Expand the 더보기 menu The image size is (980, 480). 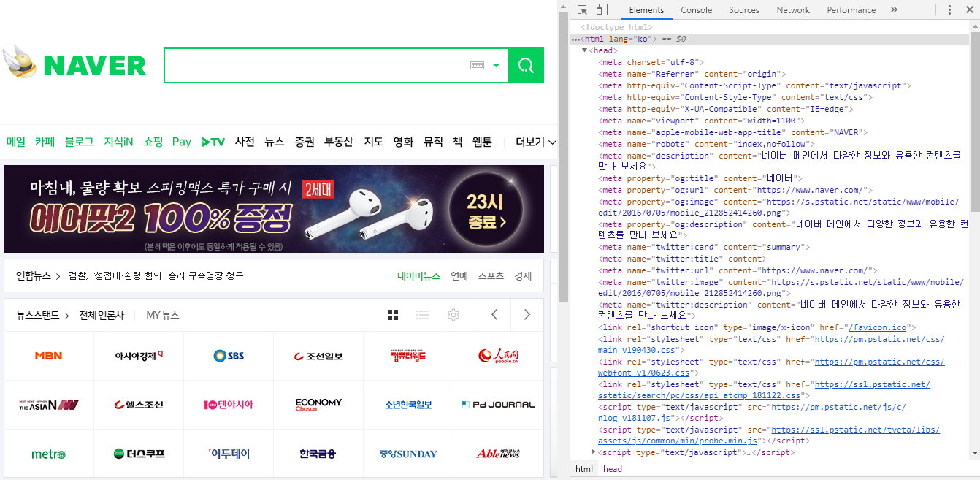point(536,142)
